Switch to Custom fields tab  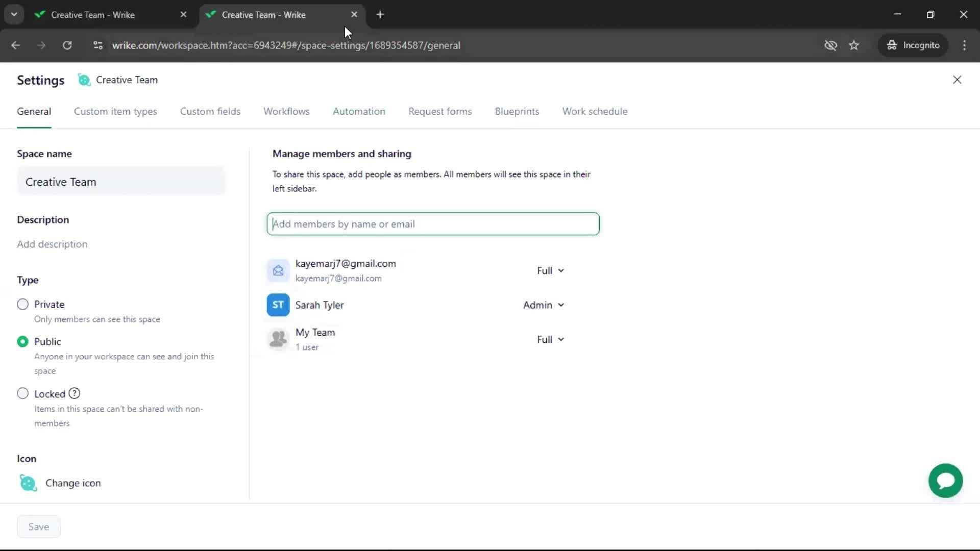(x=210, y=112)
